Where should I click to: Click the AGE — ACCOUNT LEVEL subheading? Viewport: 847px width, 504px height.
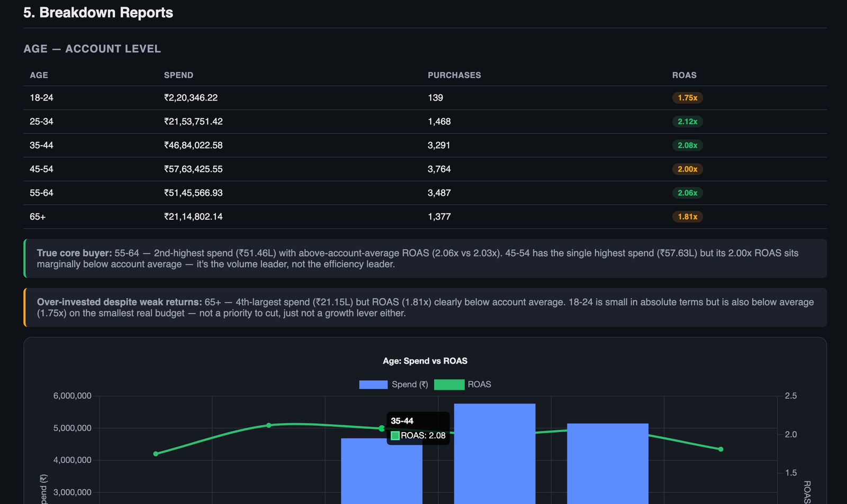[x=92, y=49]
